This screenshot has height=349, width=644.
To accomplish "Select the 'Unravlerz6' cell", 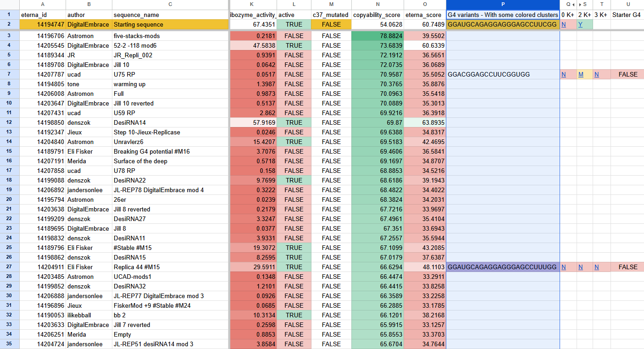I will pyautogui.click(x=170, y=142).
